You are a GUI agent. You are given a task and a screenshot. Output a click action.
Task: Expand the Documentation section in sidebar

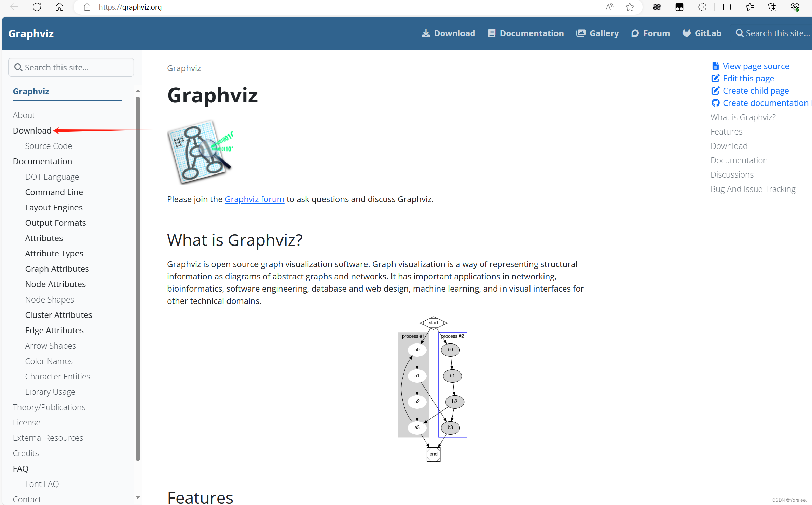pos(42,161)
